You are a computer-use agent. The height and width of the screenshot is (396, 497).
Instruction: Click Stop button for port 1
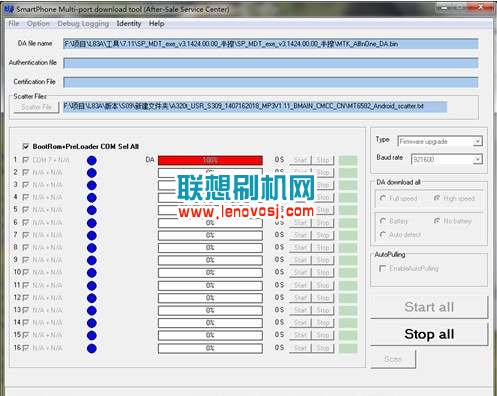pyautogui.click(x=323, y=160)
